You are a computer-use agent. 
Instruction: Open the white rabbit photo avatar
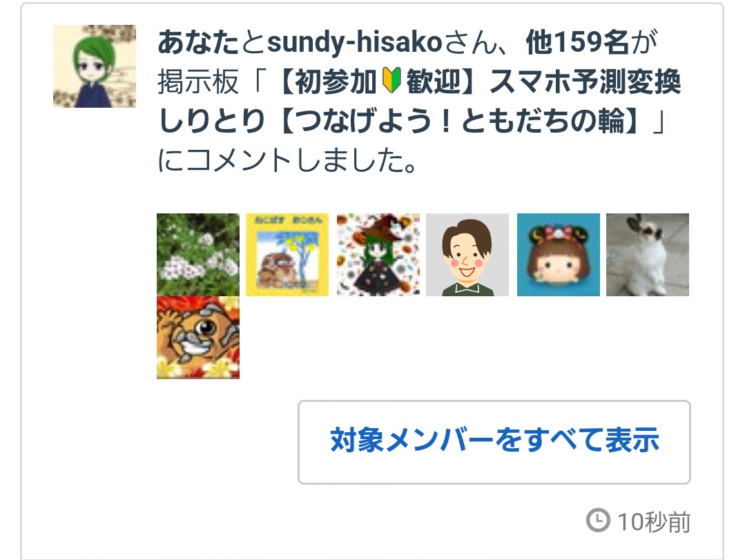(x=647, y=255)
